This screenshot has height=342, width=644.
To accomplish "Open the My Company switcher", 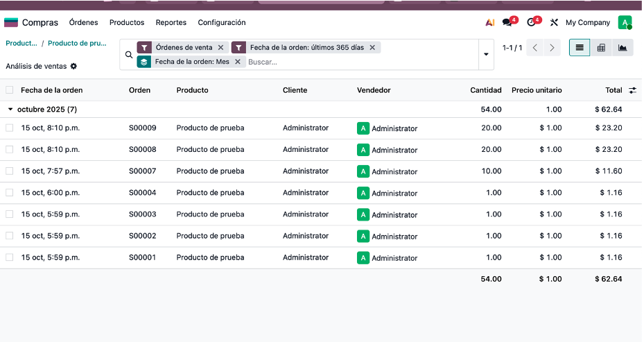I will click(588, 23).
